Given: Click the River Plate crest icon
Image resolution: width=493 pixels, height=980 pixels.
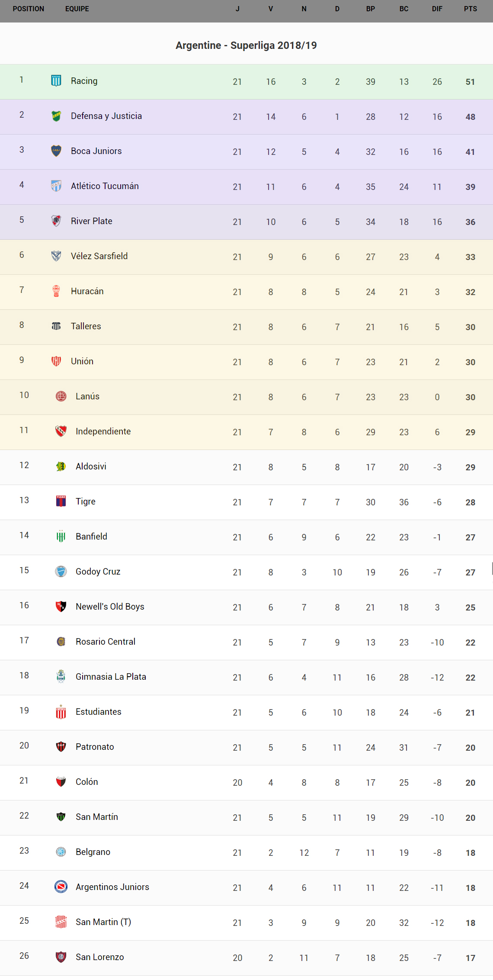Looking at the screenshot, I should click(56, 221).
